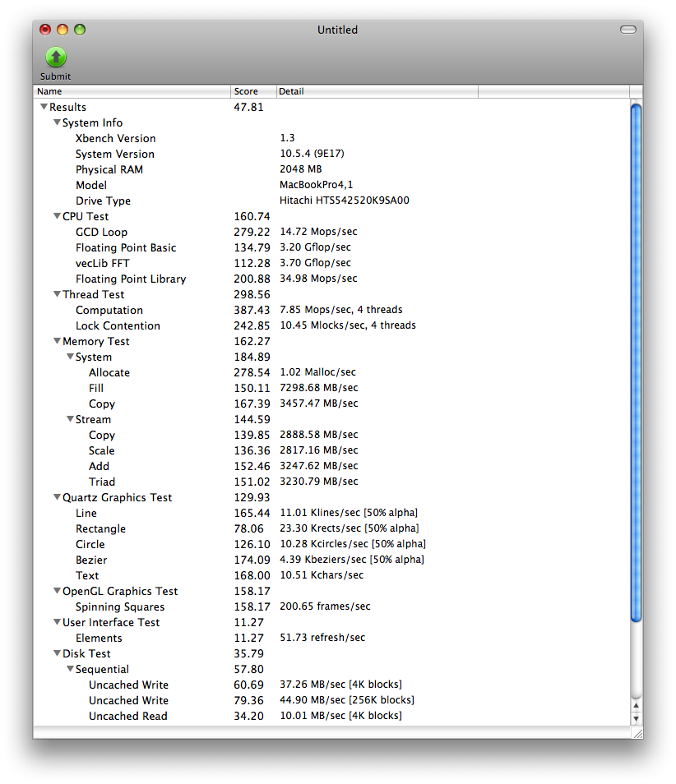Click the scrollbar up arrow
676x784 pixels.
(636, 705)
